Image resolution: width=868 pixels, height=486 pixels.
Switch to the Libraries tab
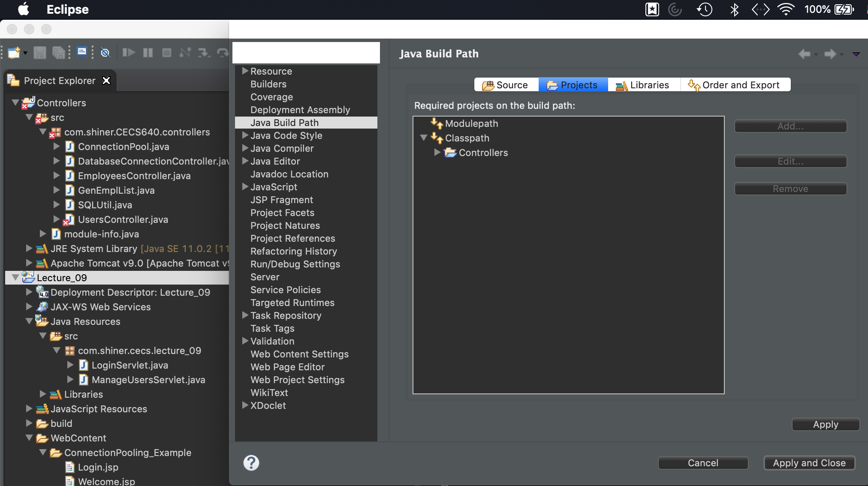point(644,85)
